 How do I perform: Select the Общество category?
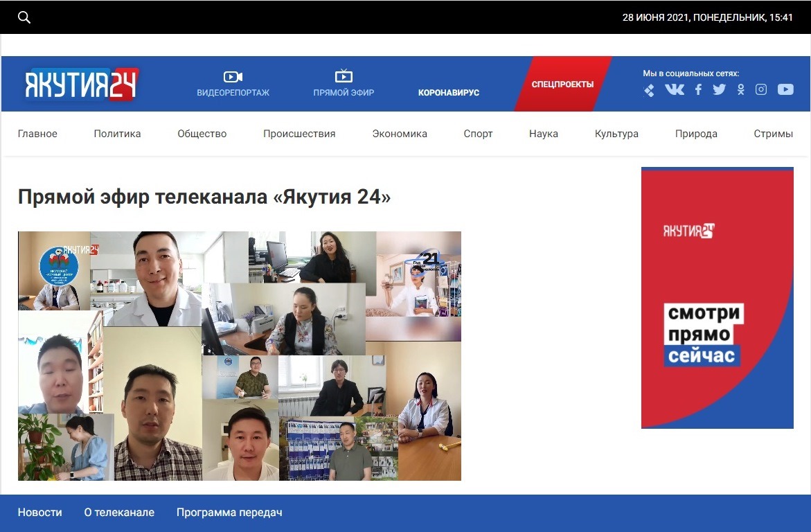tap(202, 134)
